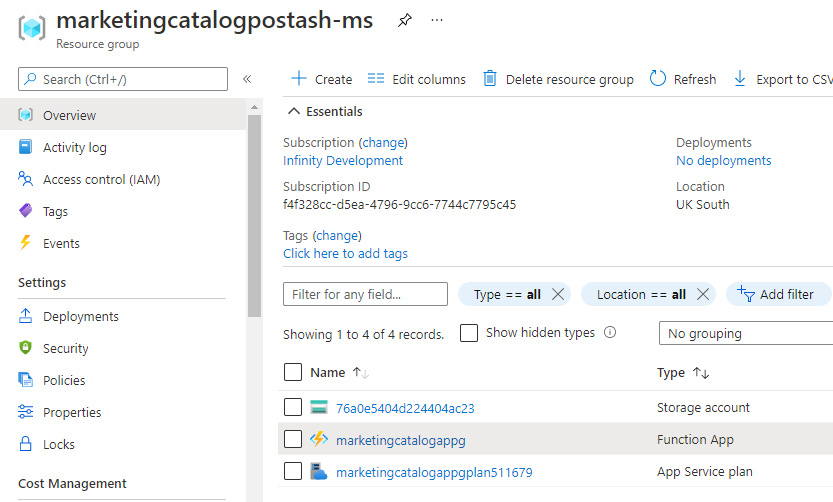Open the Infinity Development subscription link
Image resolution: width=833 pixels, height=502 pixels.
click(x=343, y=160)
